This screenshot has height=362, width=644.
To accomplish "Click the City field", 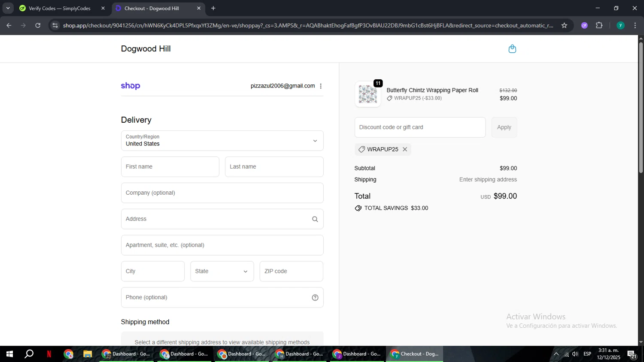I will pos(153,271).
